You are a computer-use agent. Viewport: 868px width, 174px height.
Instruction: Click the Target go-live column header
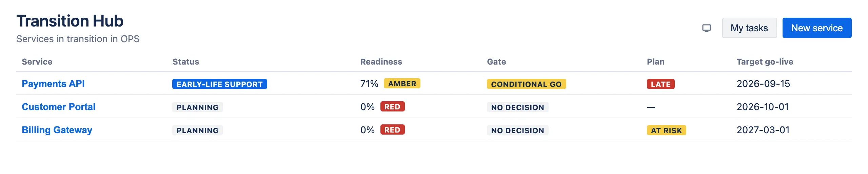[x=765, y=62]
